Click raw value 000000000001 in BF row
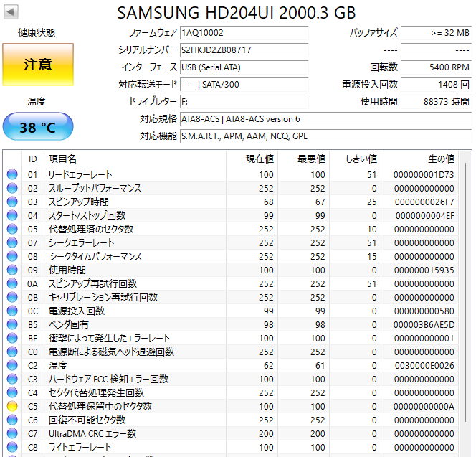Screen dimensions: 476x457 pyautogui.click(x=424, y=338)
